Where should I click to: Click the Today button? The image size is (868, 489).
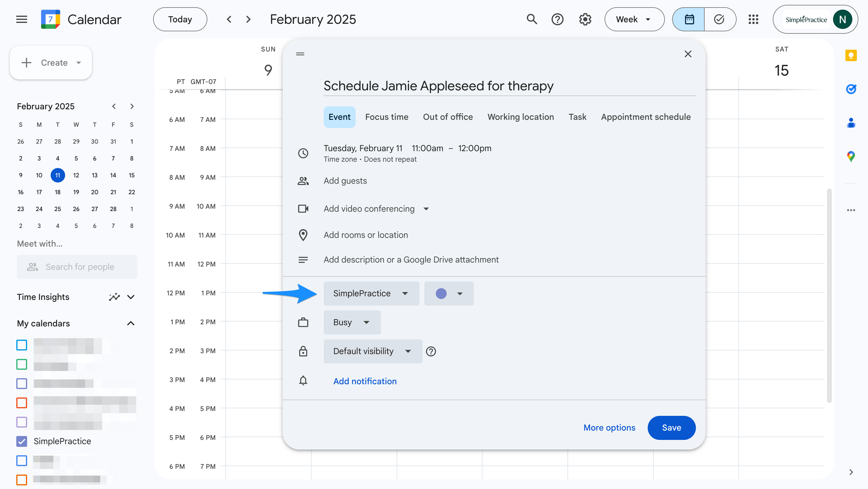pos(180,19)
